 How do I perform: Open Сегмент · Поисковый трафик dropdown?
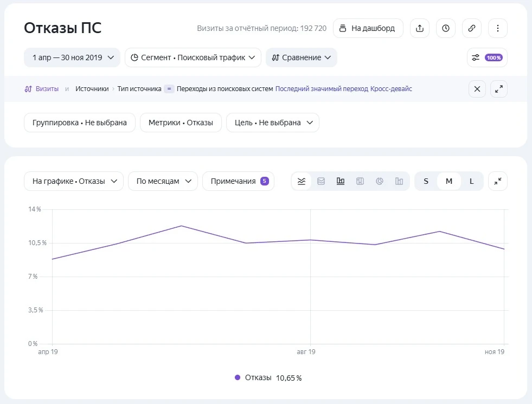click(193, 57)
